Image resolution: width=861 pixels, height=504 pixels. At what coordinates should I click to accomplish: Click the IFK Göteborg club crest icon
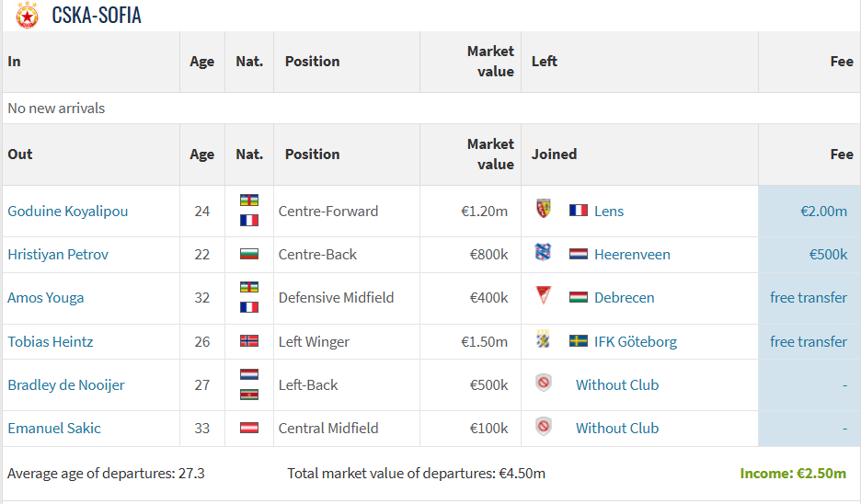coord(543,340)
